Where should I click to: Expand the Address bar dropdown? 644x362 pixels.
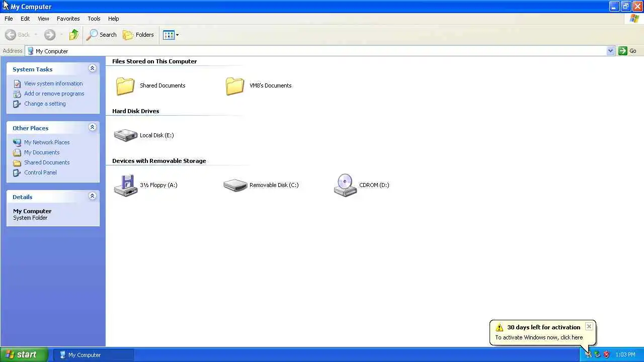point(610,51)
